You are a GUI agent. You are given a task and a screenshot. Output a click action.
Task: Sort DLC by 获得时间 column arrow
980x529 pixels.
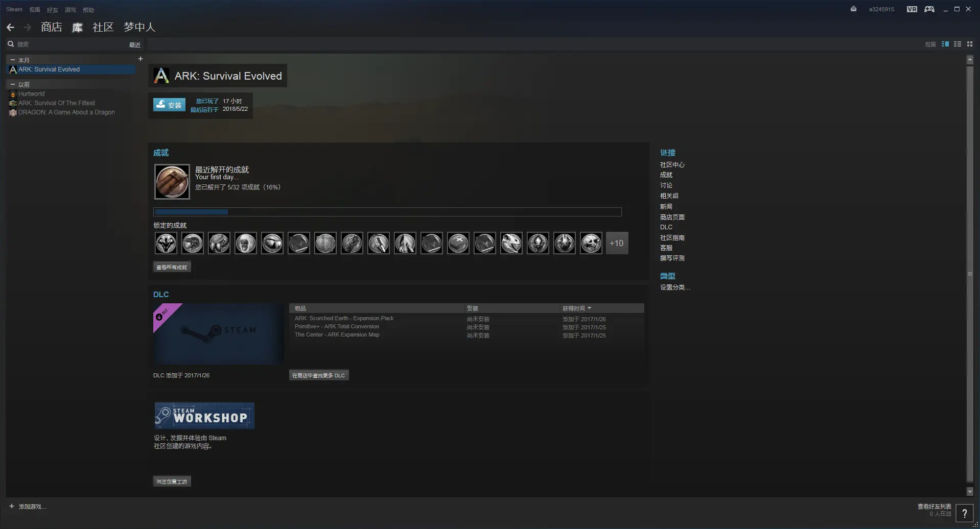click(589, 308)
